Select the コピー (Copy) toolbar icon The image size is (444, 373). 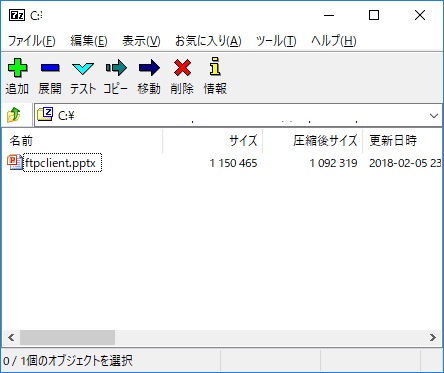point(116,68)
